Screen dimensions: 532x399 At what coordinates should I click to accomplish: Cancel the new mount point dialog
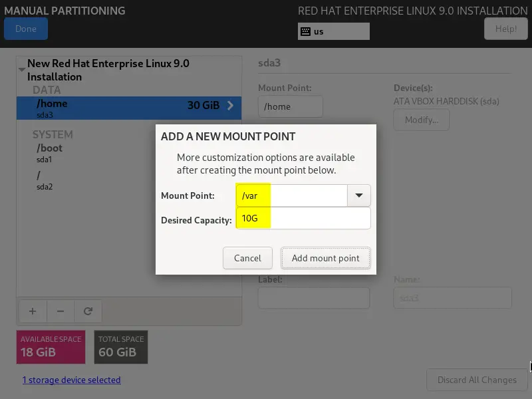tap(247, 258)
